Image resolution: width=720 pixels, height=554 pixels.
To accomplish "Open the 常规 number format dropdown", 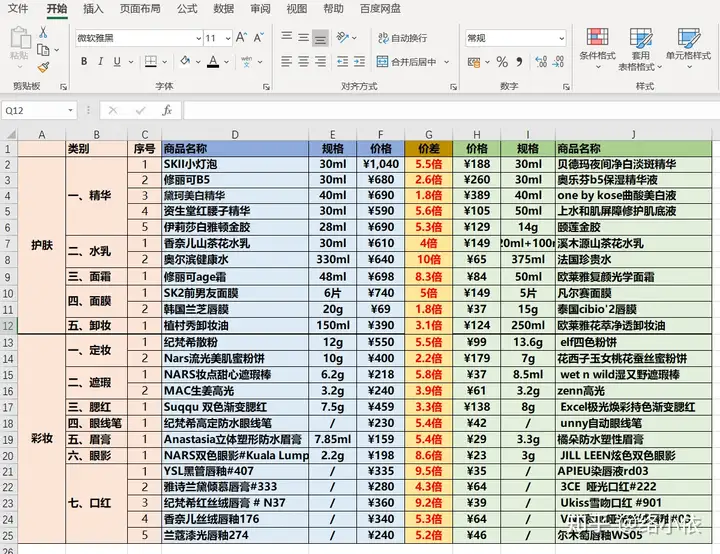I will (561, 38).
